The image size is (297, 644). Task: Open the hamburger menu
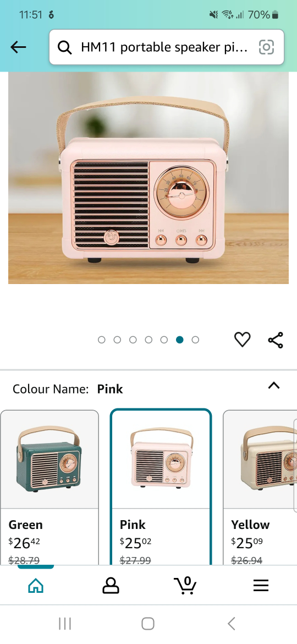click(x=261, y=586)
